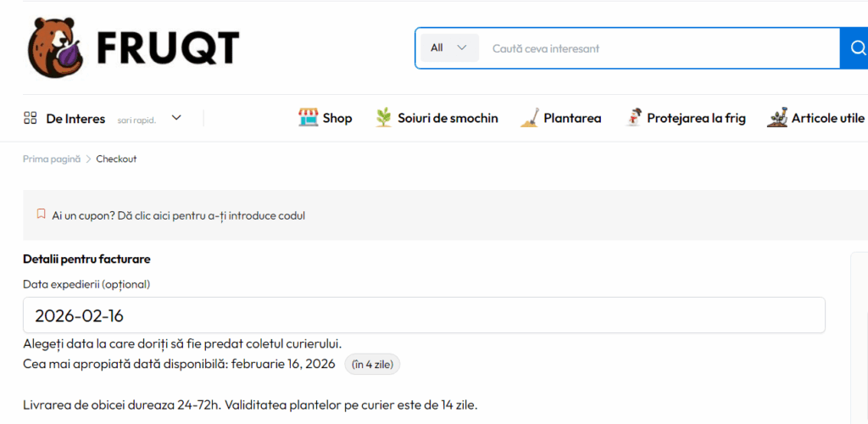Open the Shop menu item
The height and width of the screenshot is (424, 868).
(337, 118)
